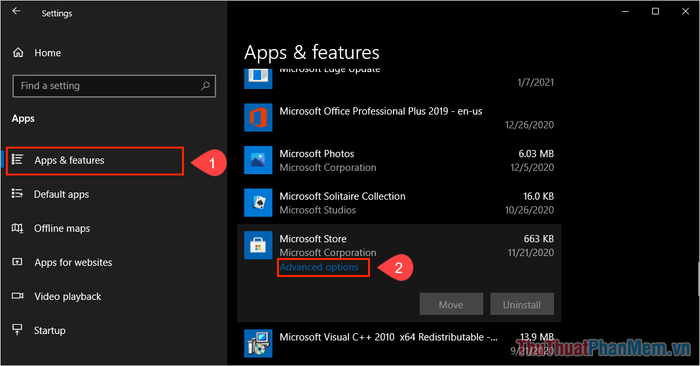Open Default apps section
The width and height of the screenshot is (700, 366).
pyautogui.click(x=50, y=194)
